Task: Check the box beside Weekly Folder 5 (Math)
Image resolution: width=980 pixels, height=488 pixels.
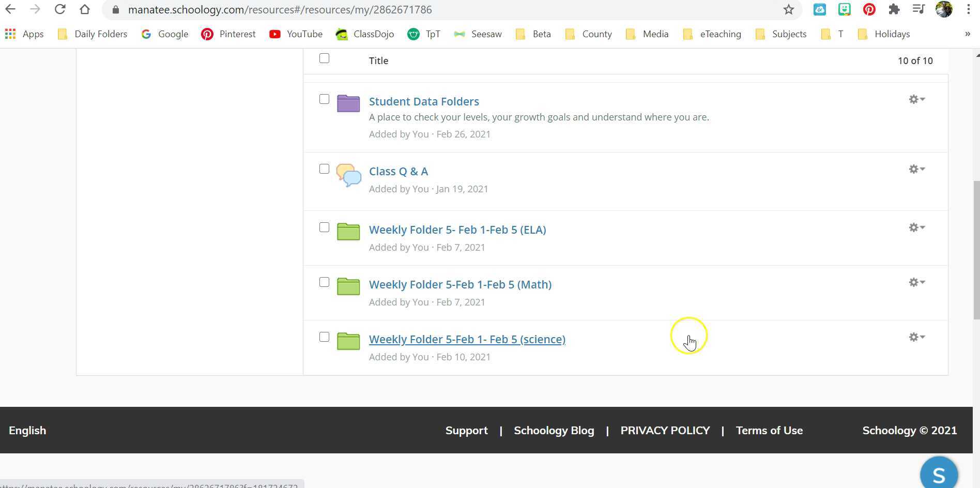Action: click(x=324, y=282)
